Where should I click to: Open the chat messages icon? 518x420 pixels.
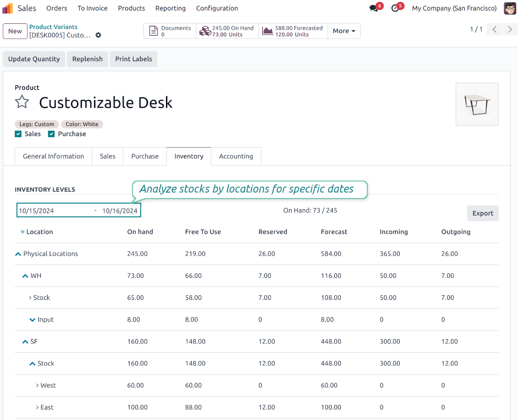(x=374, y=8)
